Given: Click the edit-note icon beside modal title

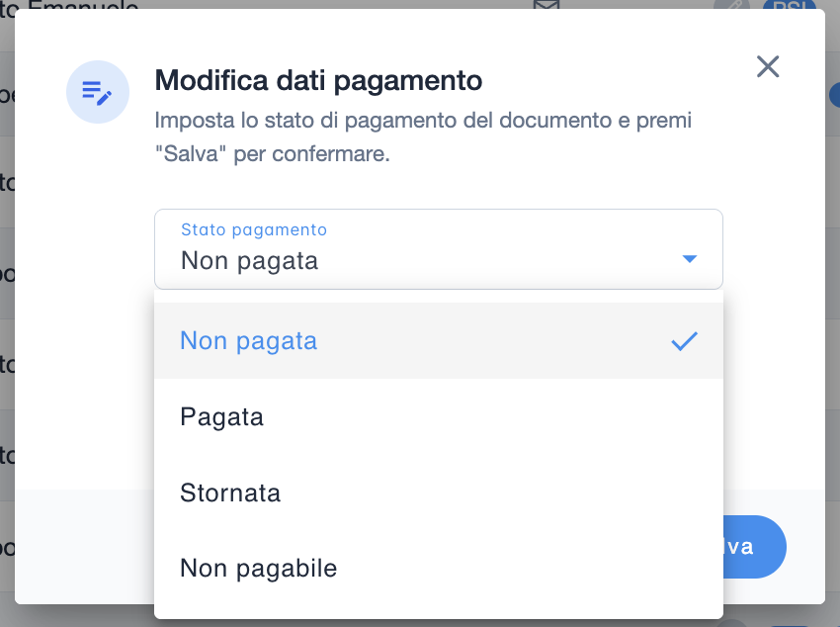Looking at the screenshot, I should [x=97, y=92].
